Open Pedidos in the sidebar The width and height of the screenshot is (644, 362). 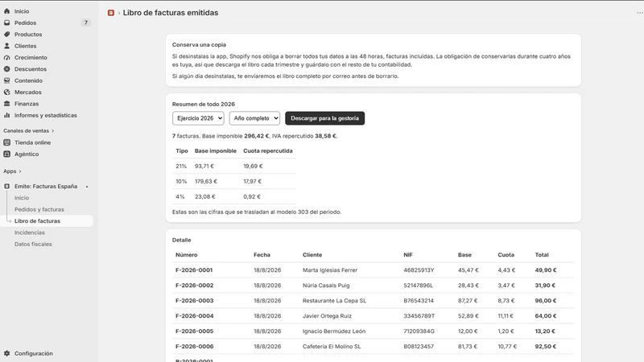26,23
